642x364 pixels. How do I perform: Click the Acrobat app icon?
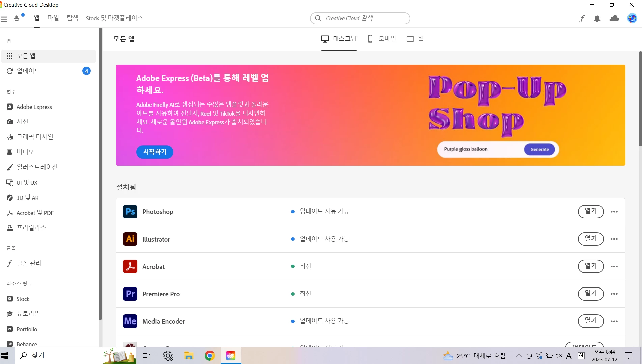pyautogui.click(x=130, y=266)
